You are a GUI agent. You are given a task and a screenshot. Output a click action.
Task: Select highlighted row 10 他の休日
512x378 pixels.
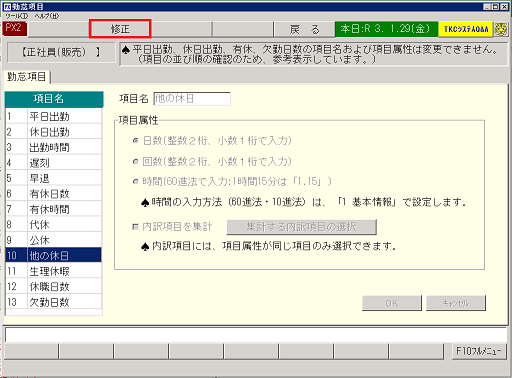tap(54, 256)
